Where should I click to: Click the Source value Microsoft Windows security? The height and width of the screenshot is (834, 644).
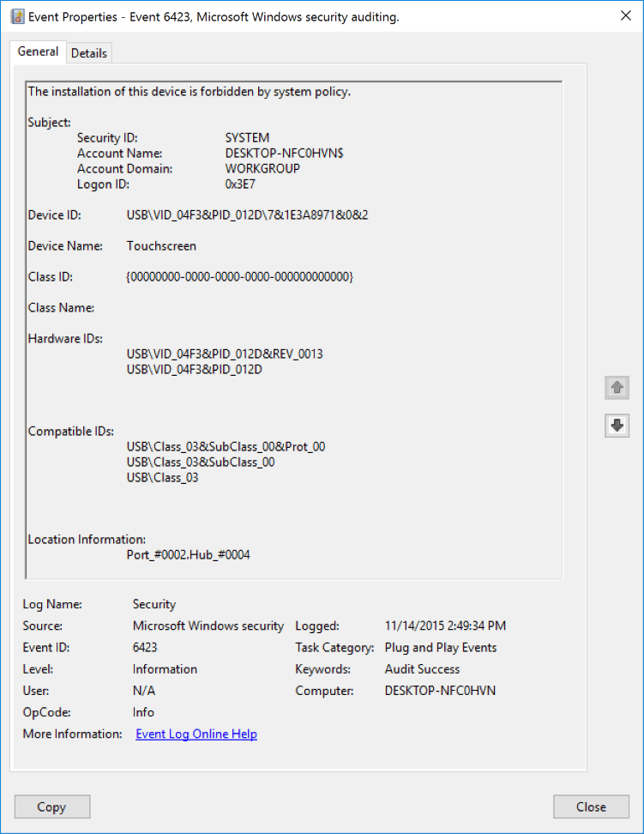(208, 626)
